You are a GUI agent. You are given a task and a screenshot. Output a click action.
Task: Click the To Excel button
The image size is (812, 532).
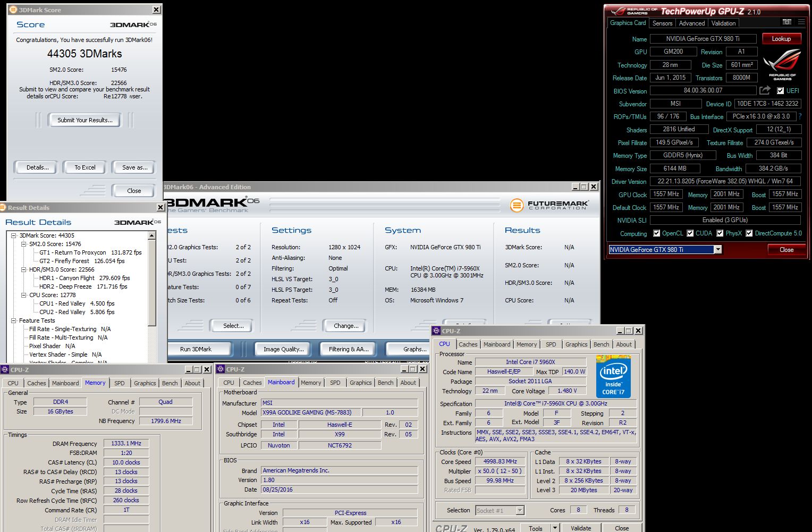[85, 167]
